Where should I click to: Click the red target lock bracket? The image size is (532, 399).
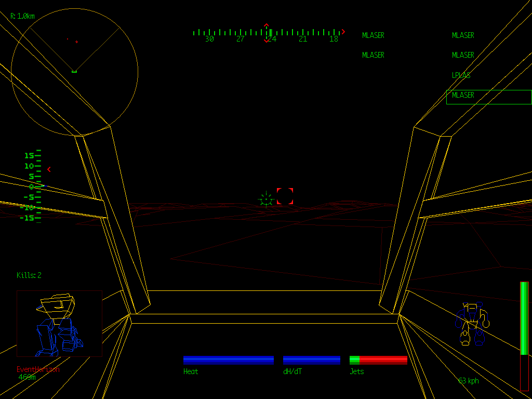tap(285, 196)
